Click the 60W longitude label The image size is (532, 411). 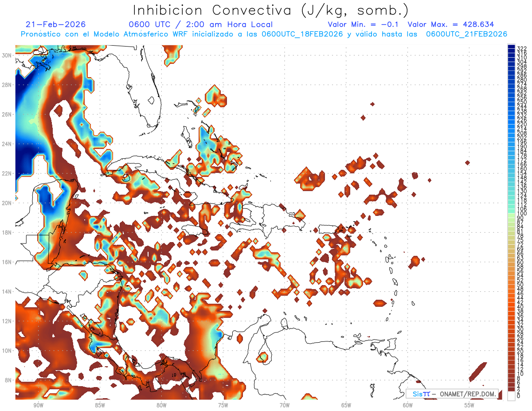point(408,405)
